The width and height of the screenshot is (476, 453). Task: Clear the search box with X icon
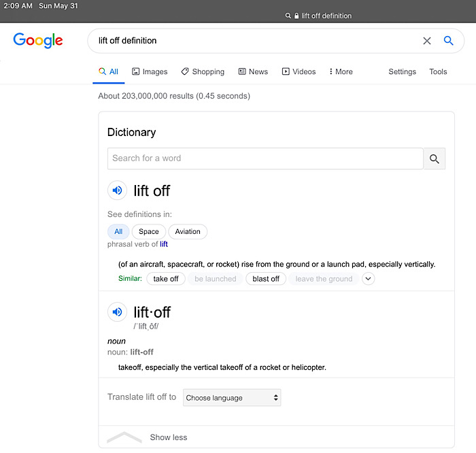coord(427,41)
